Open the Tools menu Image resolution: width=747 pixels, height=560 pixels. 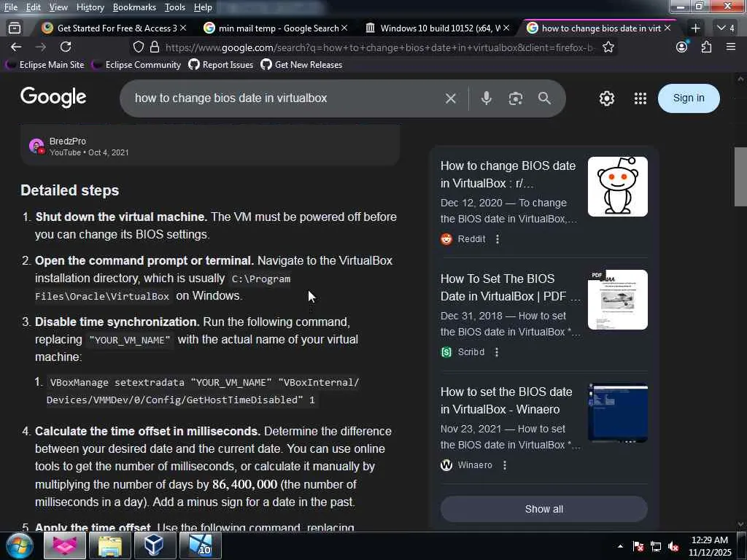click(175, 7)
